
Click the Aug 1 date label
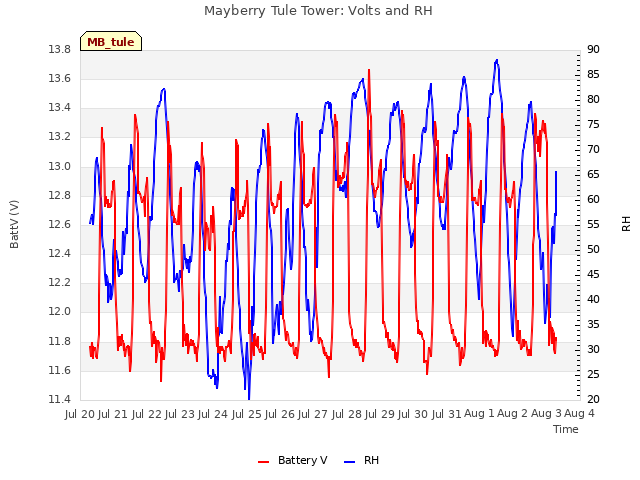tap(480, 414)
